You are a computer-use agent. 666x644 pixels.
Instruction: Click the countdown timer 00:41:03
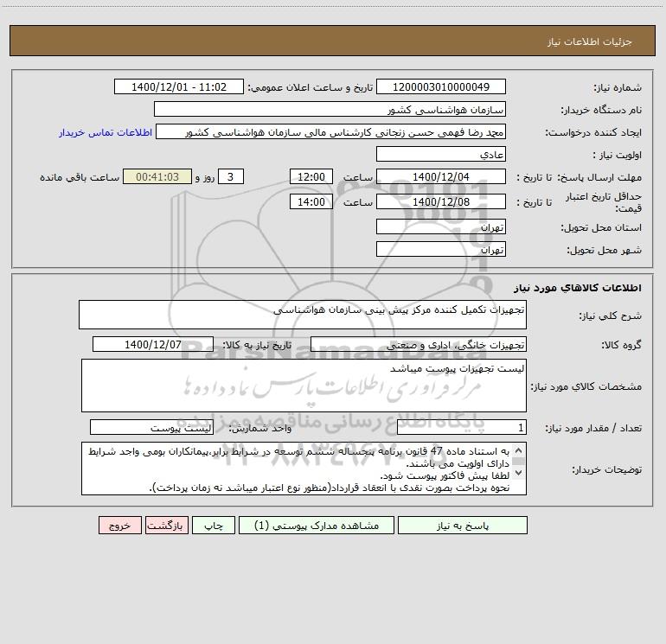[x=157, y=176]
